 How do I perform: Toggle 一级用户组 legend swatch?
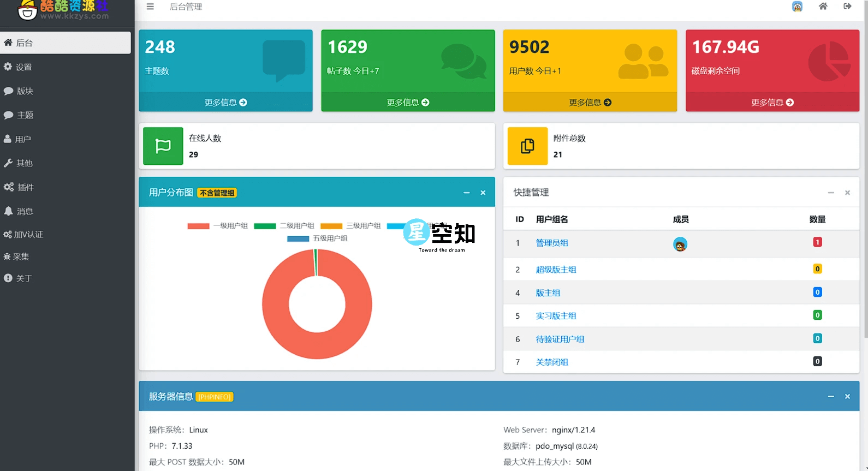198,226
